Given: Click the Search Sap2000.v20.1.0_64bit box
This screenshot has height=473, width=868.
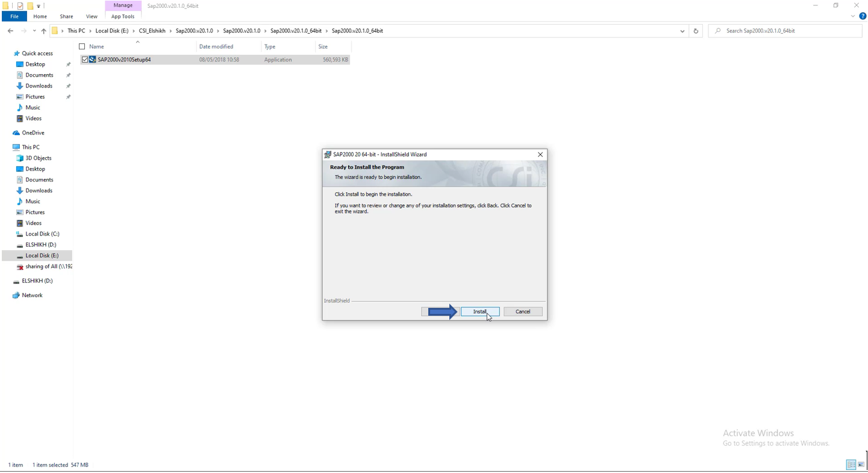Looking at the screenshot, I should click(785, 31).
